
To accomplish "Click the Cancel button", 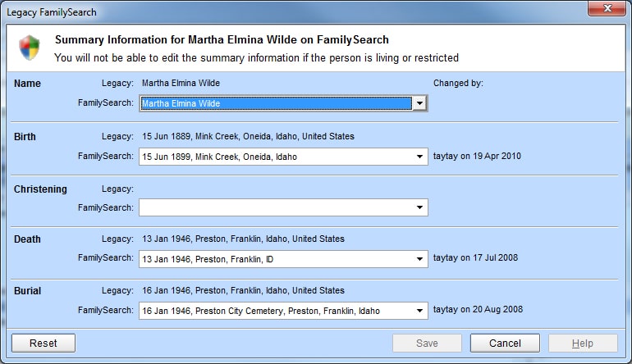I will [x=505, y=343].
